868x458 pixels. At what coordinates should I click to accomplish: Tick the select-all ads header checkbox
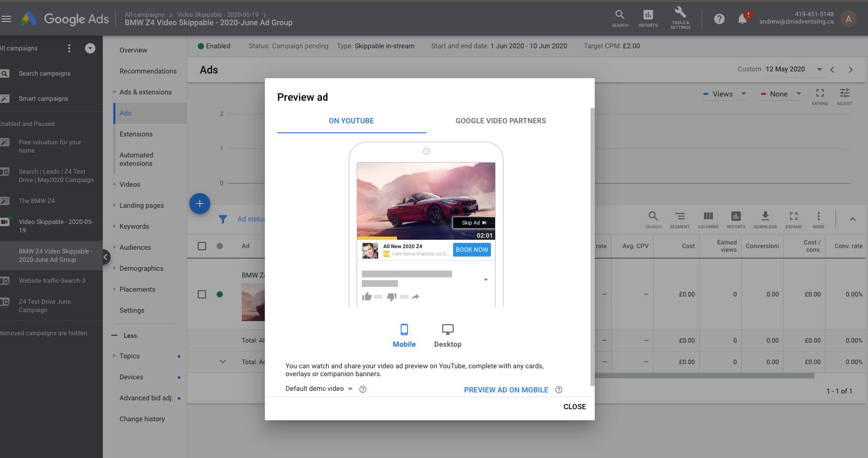pyautogui.click(x=202, y=246)
